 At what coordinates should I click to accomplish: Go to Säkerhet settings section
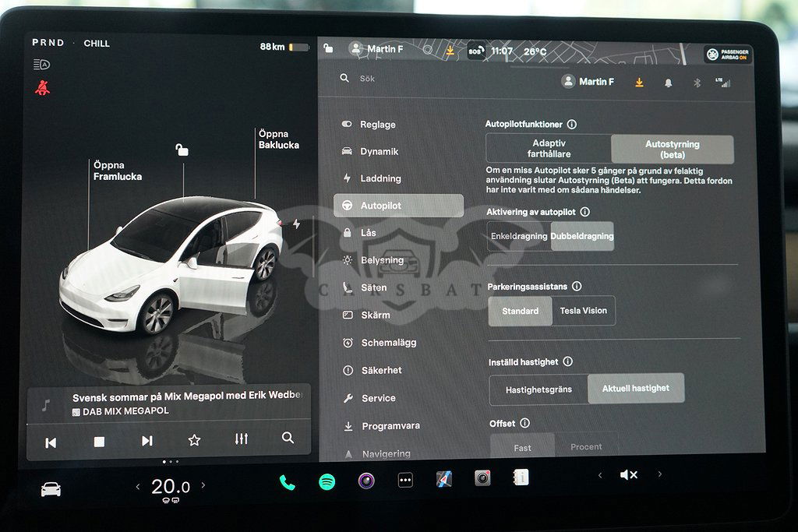coord(381,371)
